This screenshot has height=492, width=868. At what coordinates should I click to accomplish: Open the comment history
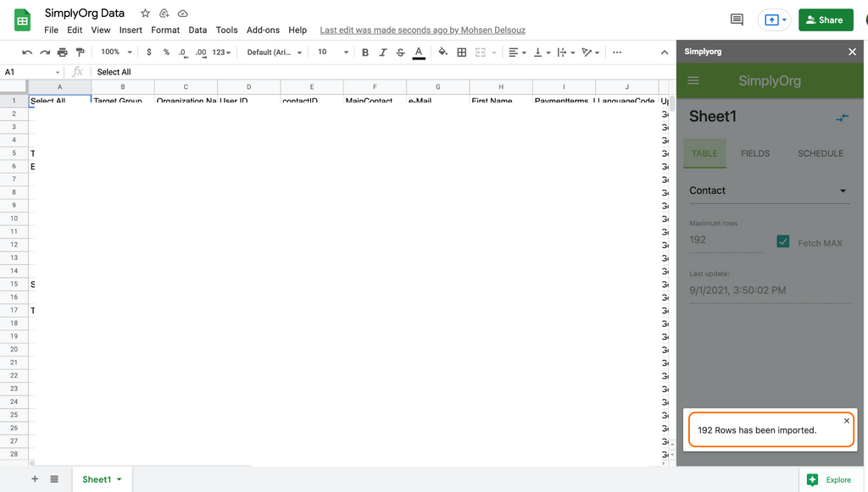(x=737, y=20)
